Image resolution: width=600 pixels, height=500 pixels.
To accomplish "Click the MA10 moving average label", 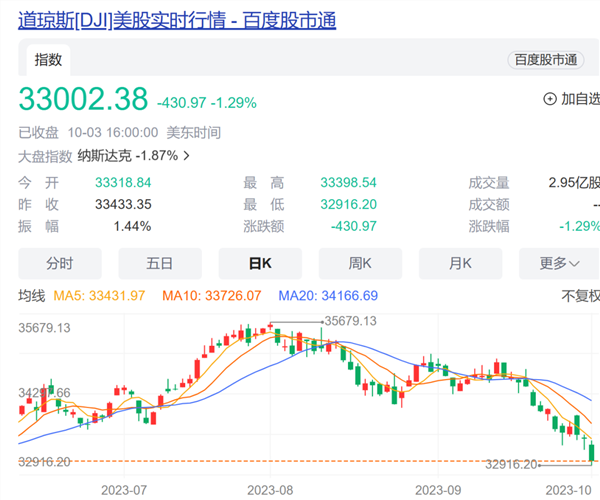I will [x=215, y=296].
